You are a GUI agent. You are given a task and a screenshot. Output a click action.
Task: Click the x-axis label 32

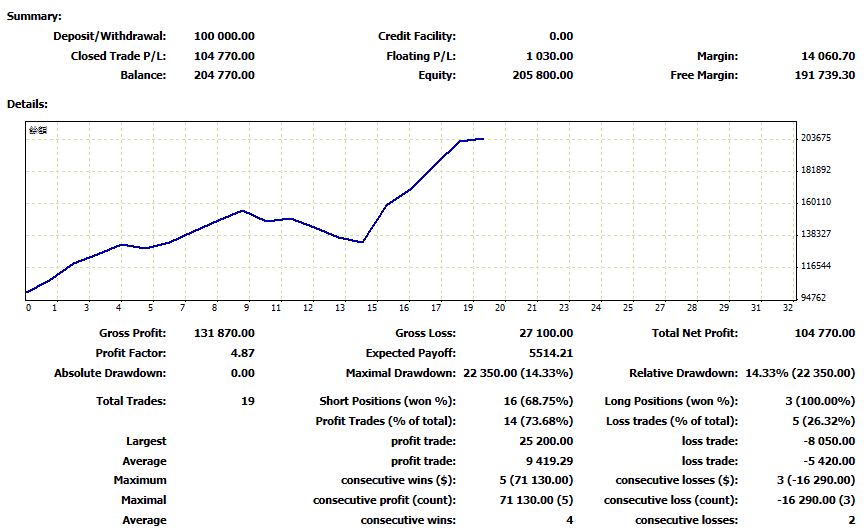pyautogui.click(x=788, y=308)
